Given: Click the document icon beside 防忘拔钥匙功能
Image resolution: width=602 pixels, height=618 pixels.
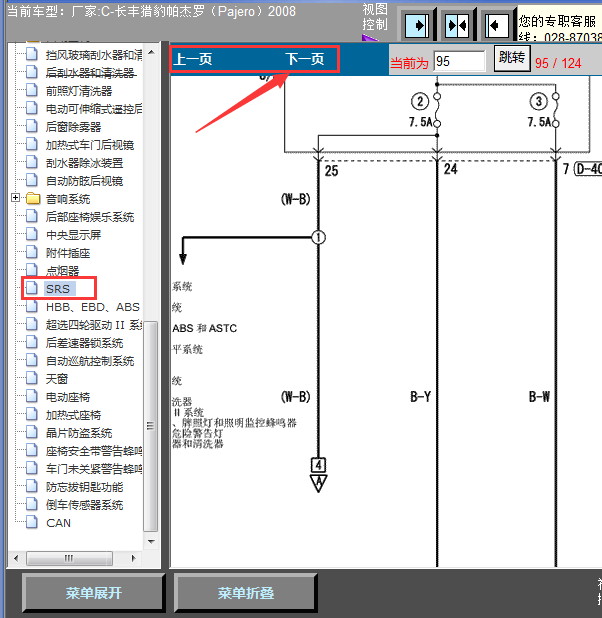Looking at the screenshot, I should pyautogui.click(x=32, y=486).
